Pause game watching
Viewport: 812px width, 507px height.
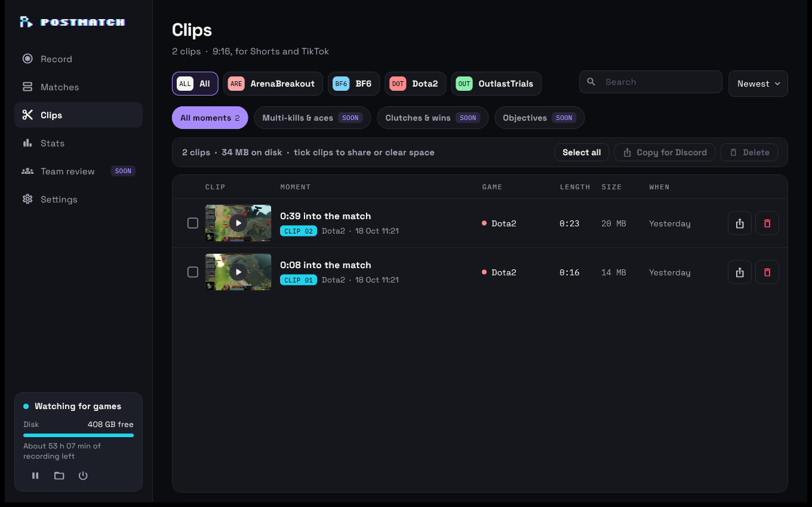(35, 476)
